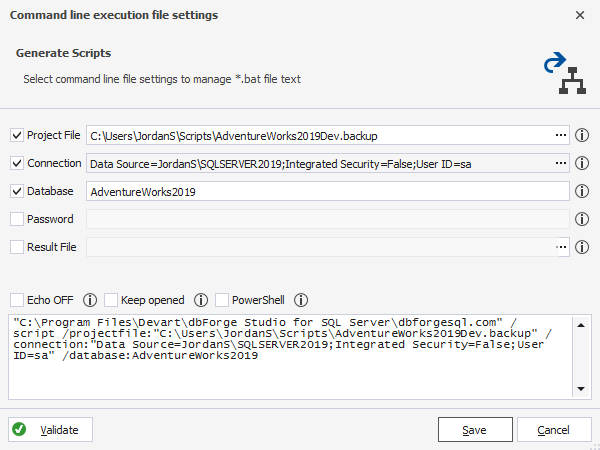Click 'Select command line file settings' description
Screen dimensions: 600x450
coord(162,79)
